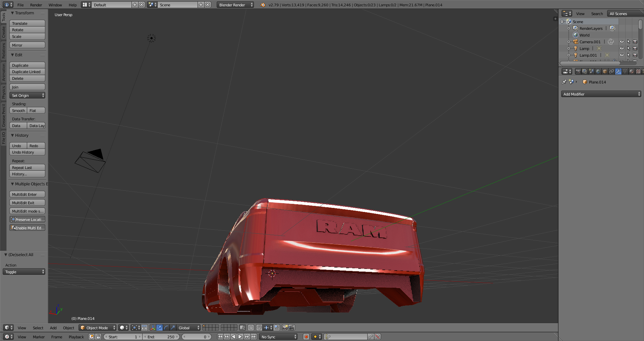Image resolution: width=644 pixels, height=341 pixels.
Task: Toggle visibility eye for Lamp.001
Action: pos(622,55)
